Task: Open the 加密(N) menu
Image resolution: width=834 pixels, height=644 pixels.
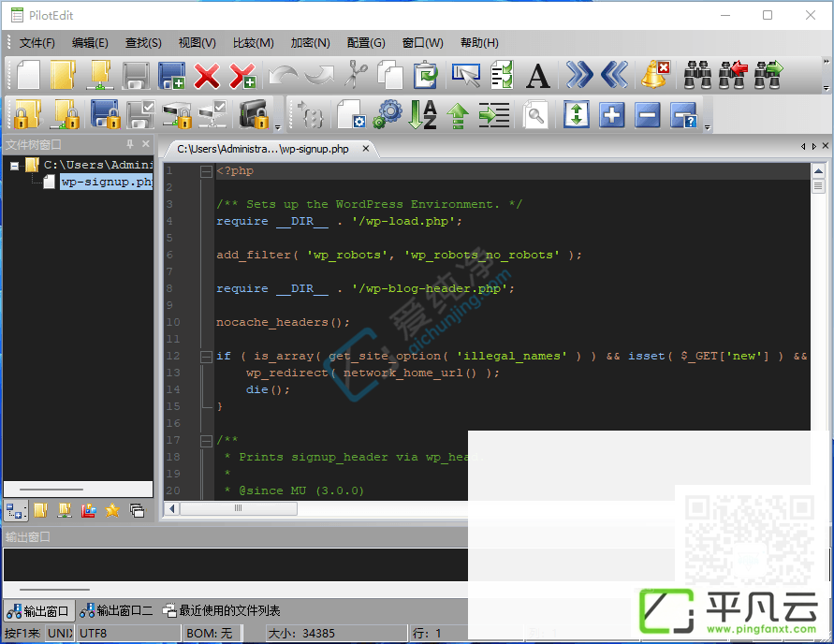Action: click(310, 42)
